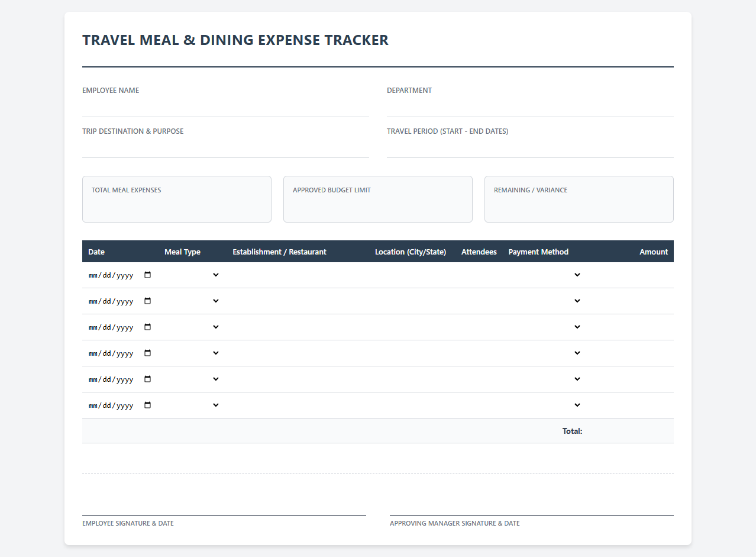Click fourth row Location (City/State) cell
756x557 pixels.
pyautogui.click(x=412, y=353)
